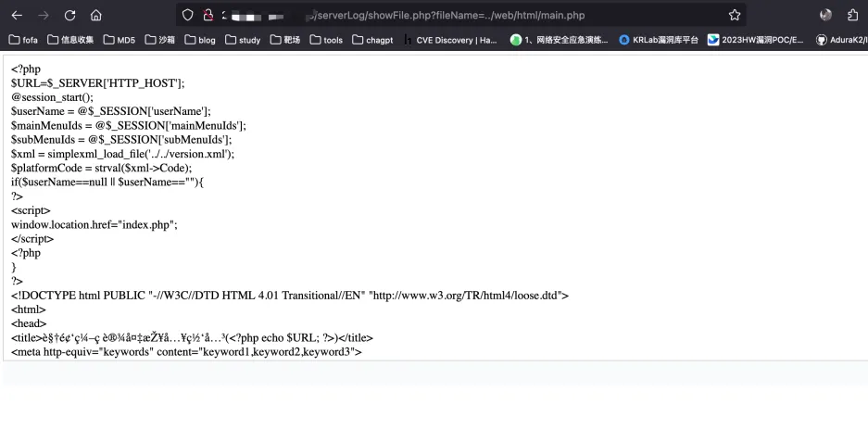Open the extensions puzzle icon

[x=853, y=15]
